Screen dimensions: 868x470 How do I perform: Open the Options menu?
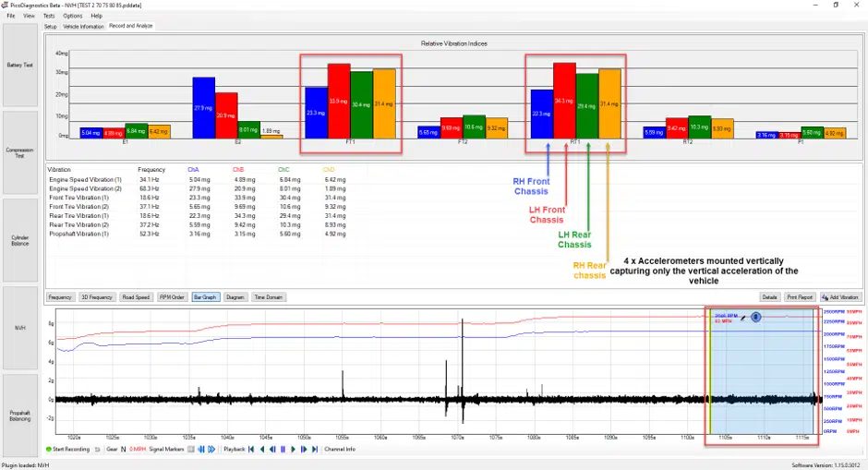tap(73, 16)
